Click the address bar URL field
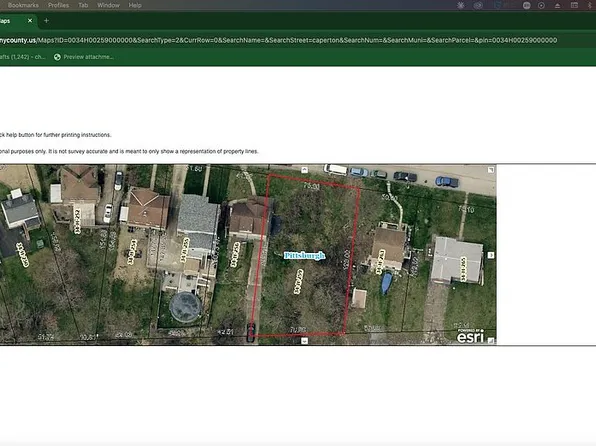This screenshot has height=446, width=596. tap(279, 40)
